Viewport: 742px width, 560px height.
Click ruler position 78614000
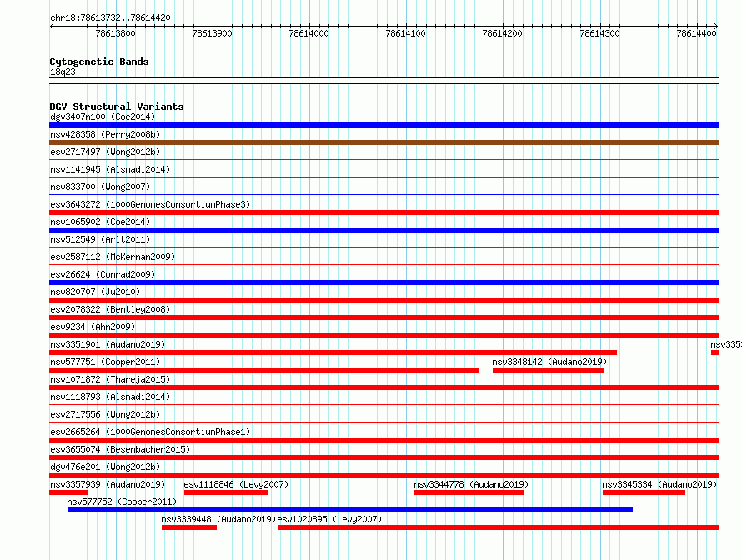308,33
